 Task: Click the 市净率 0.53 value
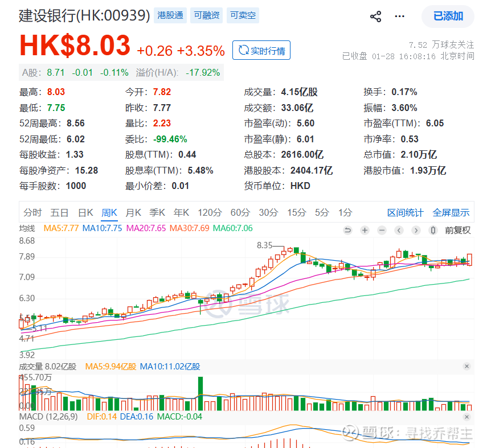(410, 139)
